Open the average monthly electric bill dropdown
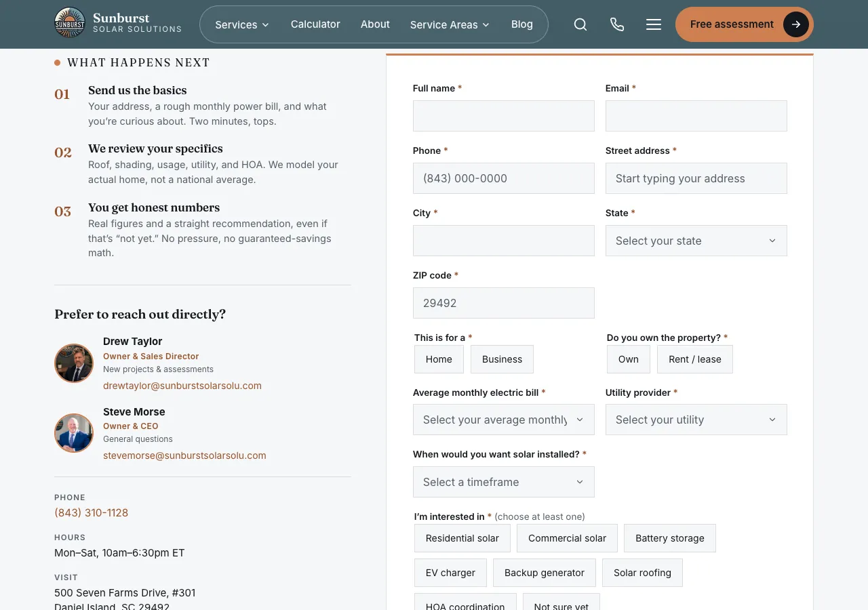868x610 pixels. pyautogui.click(x=504, y=420)
